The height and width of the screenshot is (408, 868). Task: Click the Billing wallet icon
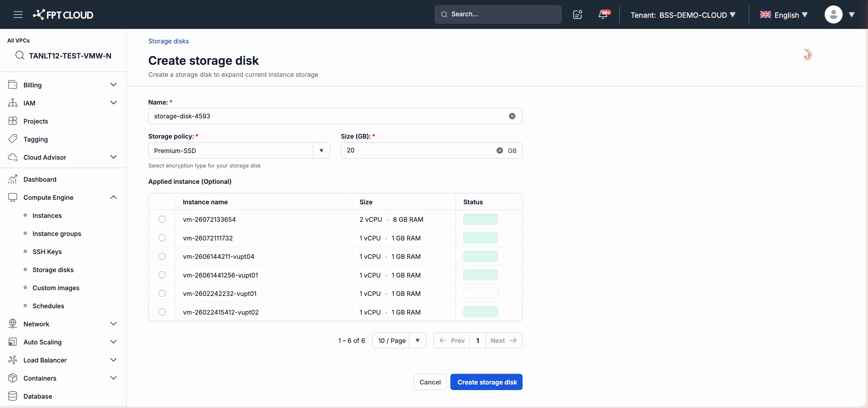[x=13, y=85]
